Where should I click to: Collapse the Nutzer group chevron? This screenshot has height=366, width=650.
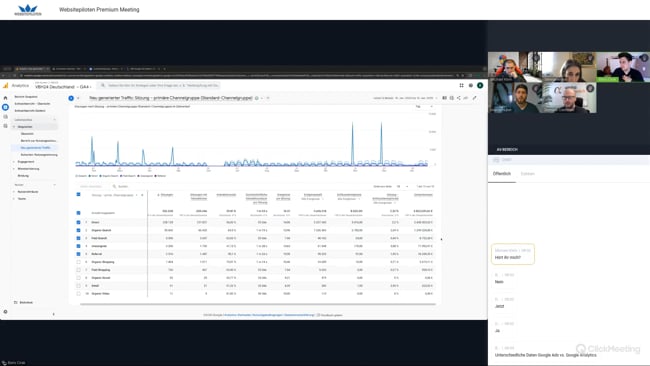coord(54,185)
